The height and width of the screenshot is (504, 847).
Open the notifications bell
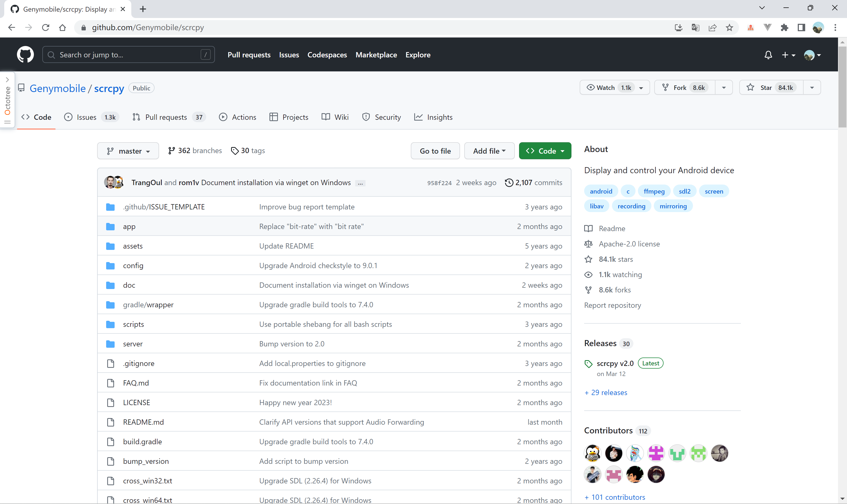tap(768, 55)
